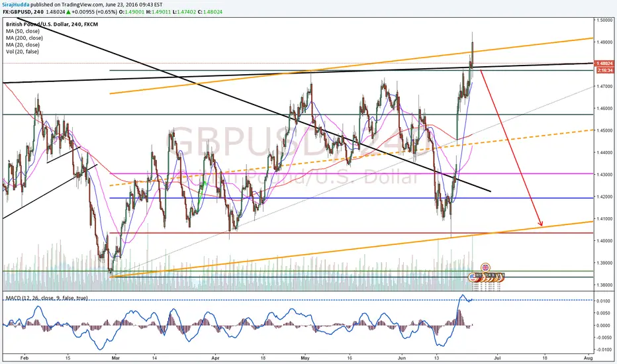Click the Jul date on time axis

tap(497, 358)
